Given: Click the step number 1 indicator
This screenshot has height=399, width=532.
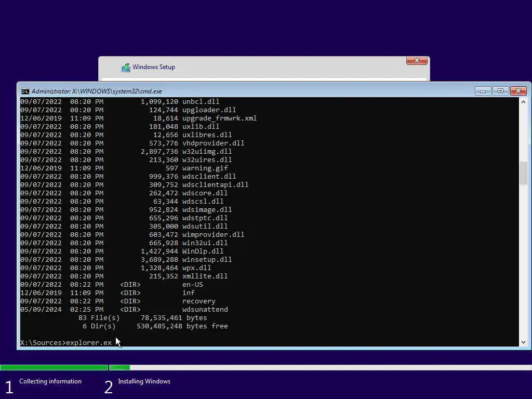Looking at the screenshot, I should coord(9,387).
